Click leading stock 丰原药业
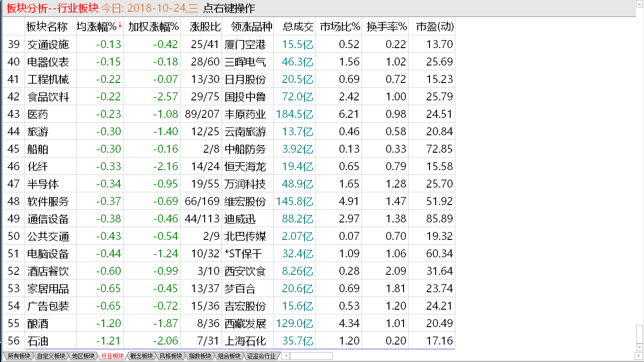Image resolution: width=644 pixels, height=362 pixels. click(x=245, y=114)
